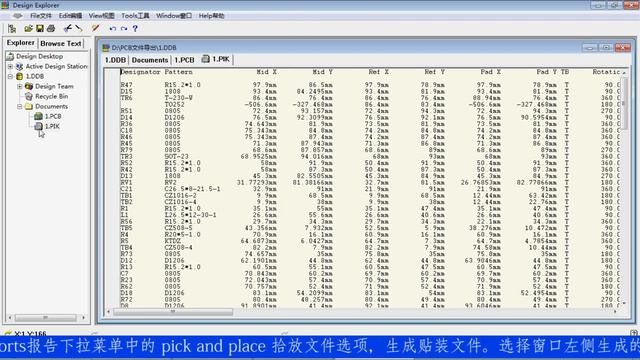The image size is (640, 360).
Task: Select the Documents tab
Action: click(150, 60)
